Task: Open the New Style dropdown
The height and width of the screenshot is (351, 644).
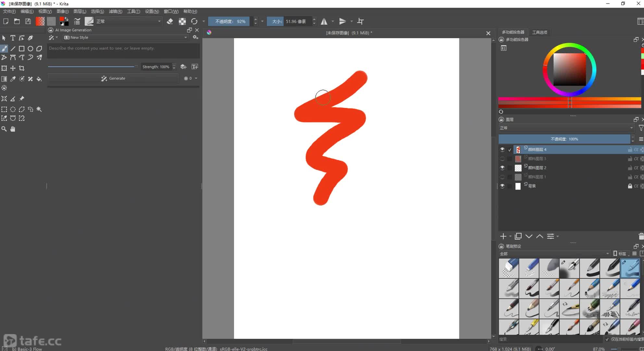Action: coord(125,37)
